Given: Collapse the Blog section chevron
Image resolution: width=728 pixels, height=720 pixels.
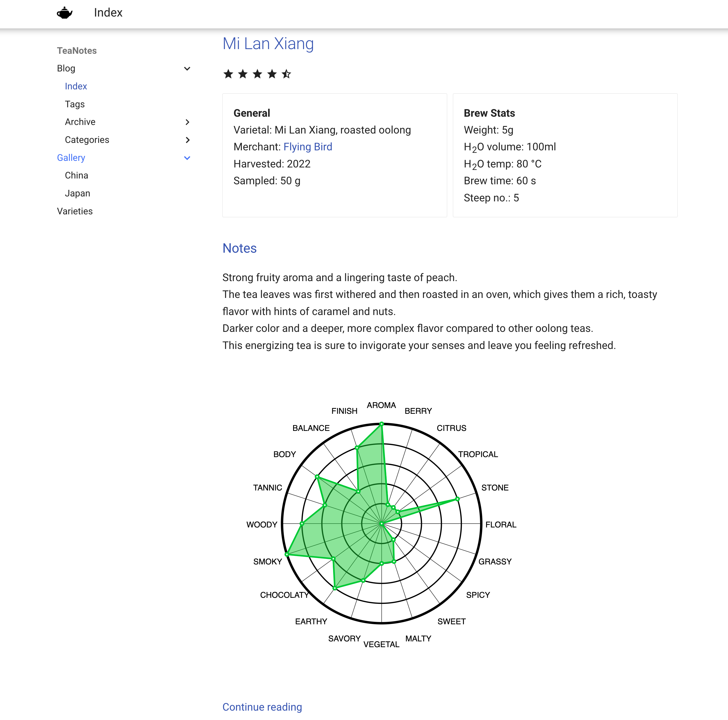Looking at the screenshot, I should click(x=187, y=69).
